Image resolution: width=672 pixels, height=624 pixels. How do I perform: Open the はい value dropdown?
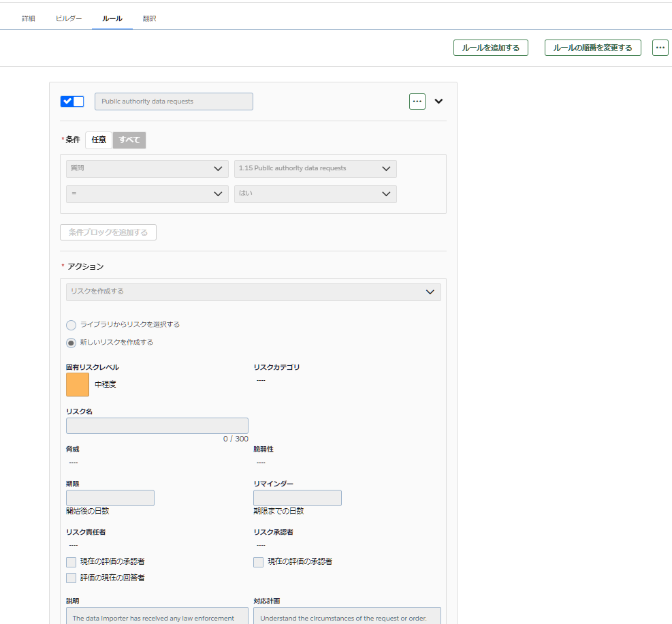(x=315, y=194)
